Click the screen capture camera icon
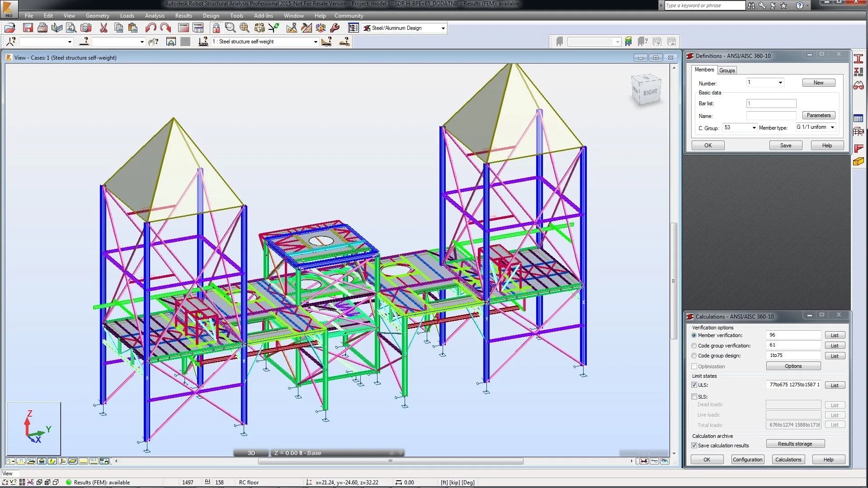The image size is (868, 488). 86,28
